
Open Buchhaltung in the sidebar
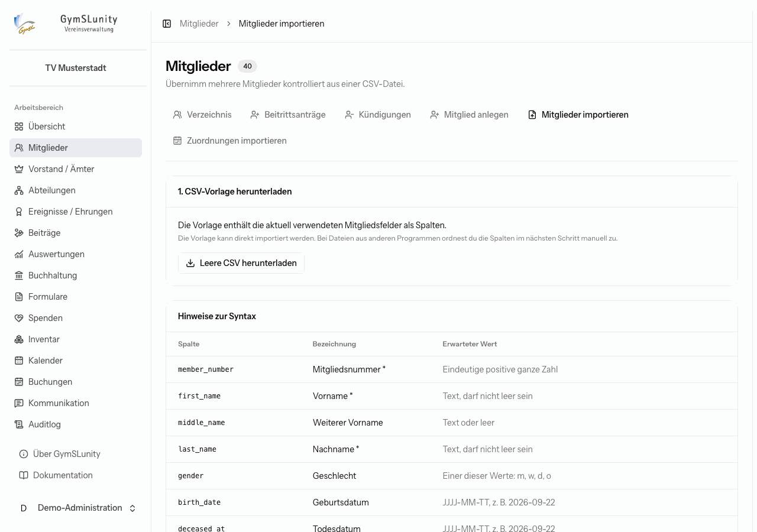coord(76,275)
